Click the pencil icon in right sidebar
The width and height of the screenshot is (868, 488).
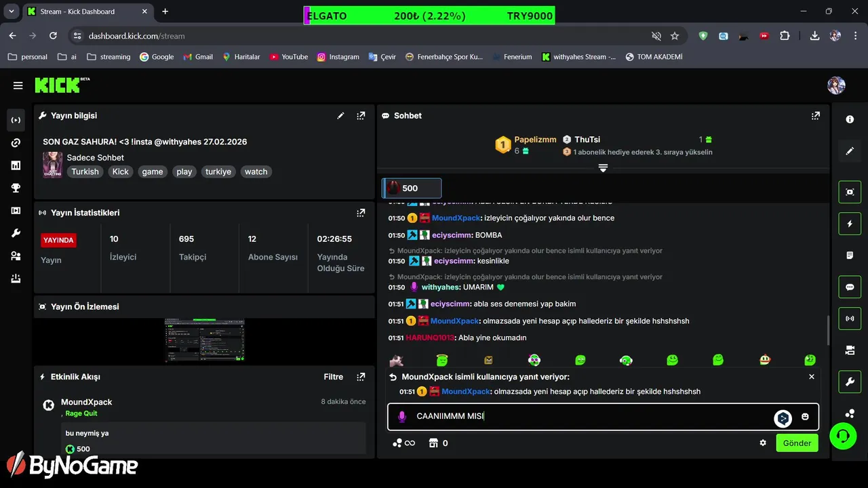pos(850,151)
